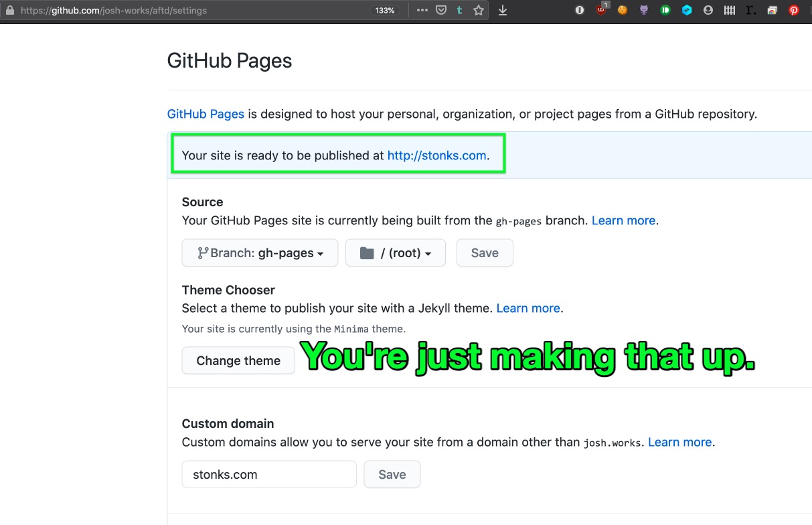Screen dimensions: 812x525
Task: Click Save button next to root folder
Action: tap(485, 253)
